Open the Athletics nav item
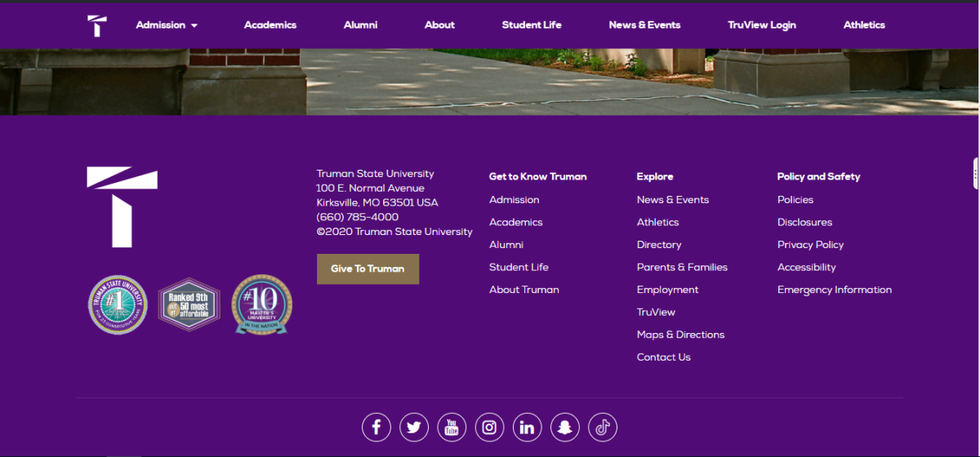The image size is (980, 457). click(864, 25)
